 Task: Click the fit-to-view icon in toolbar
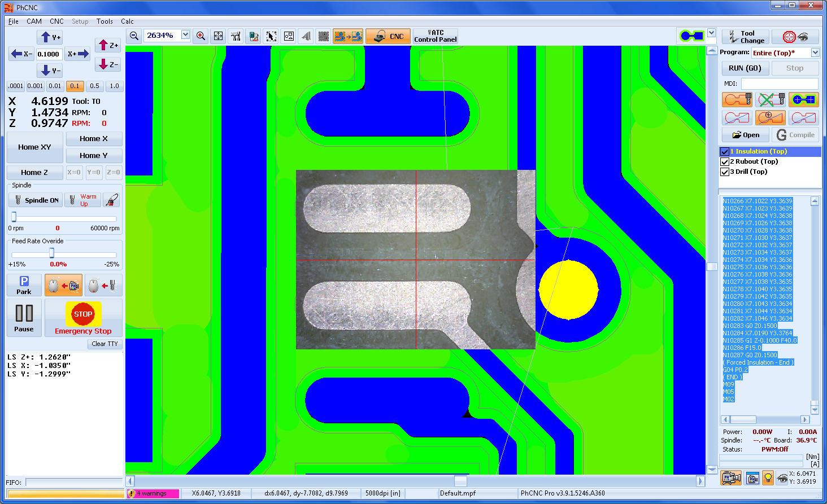[x=218, y=36]
